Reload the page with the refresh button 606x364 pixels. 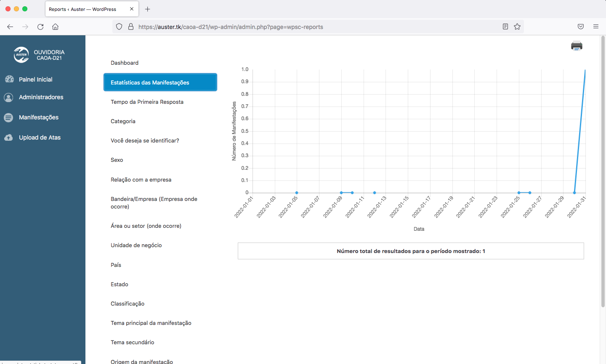tap(40, 26)
